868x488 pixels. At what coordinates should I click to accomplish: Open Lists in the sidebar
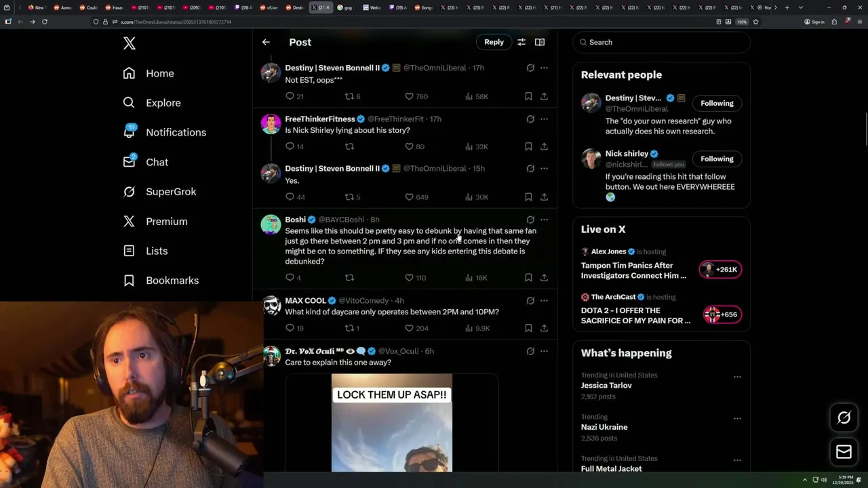click(x=145, y=251)
